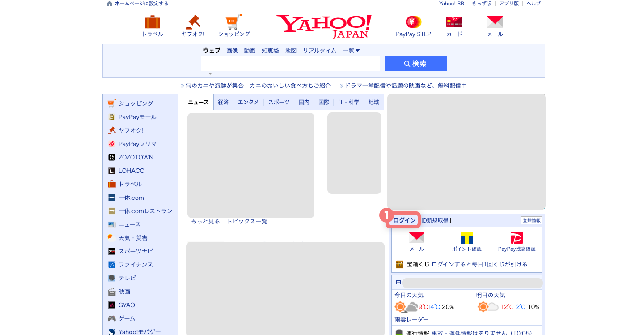
Task: Expand the 一覧 search category dropdown
Action: tap(351, 51)
